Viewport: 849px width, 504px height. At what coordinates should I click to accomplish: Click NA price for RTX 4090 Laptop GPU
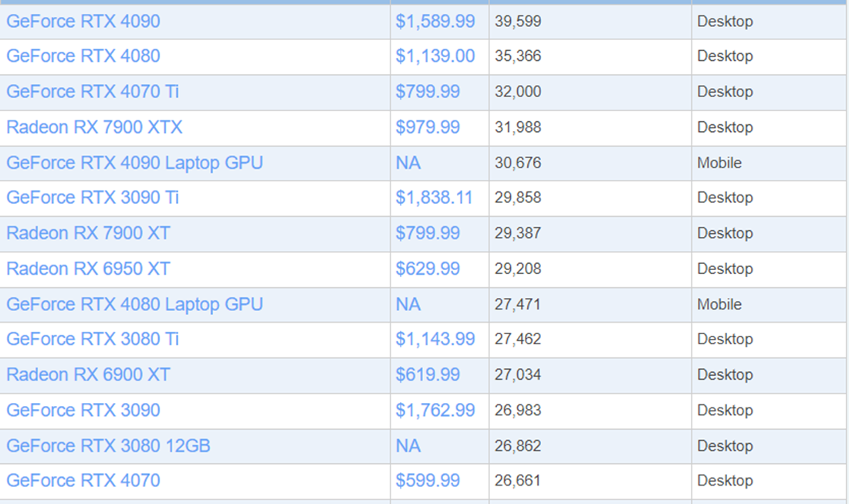pos(408,163)
